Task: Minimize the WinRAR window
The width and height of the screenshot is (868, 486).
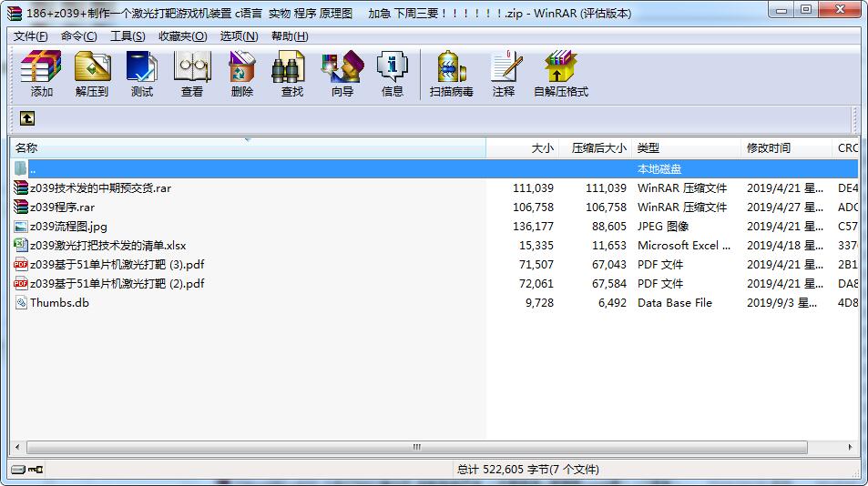Action: 781,10
